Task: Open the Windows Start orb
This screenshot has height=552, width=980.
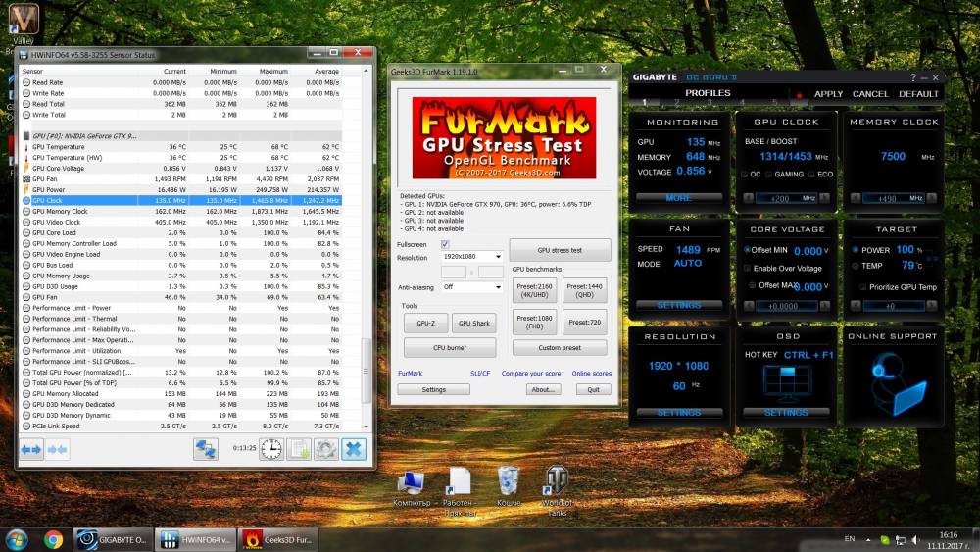Action: 17,539
